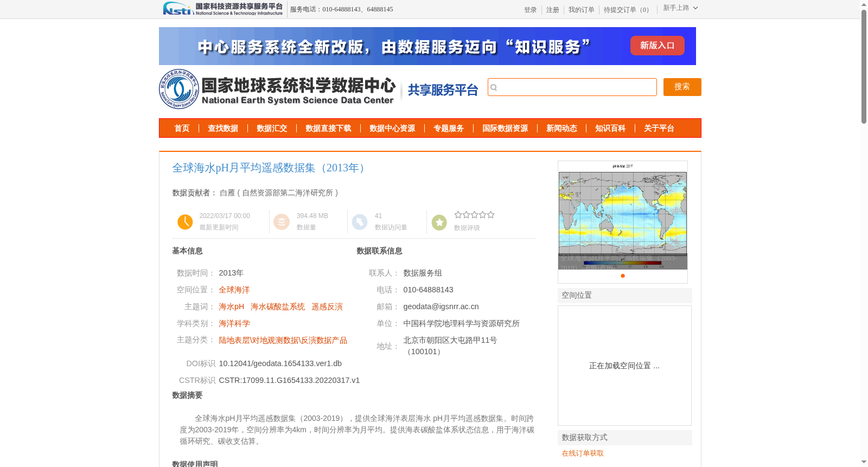
Task: Click the orange carousel dot under thumbnail
Action: tap(623, 276)
